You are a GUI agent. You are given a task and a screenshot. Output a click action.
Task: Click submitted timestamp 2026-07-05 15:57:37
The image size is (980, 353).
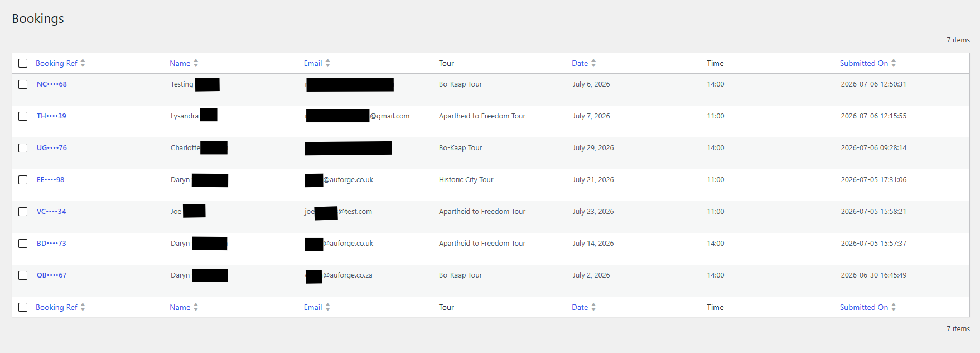coord(873,244)
